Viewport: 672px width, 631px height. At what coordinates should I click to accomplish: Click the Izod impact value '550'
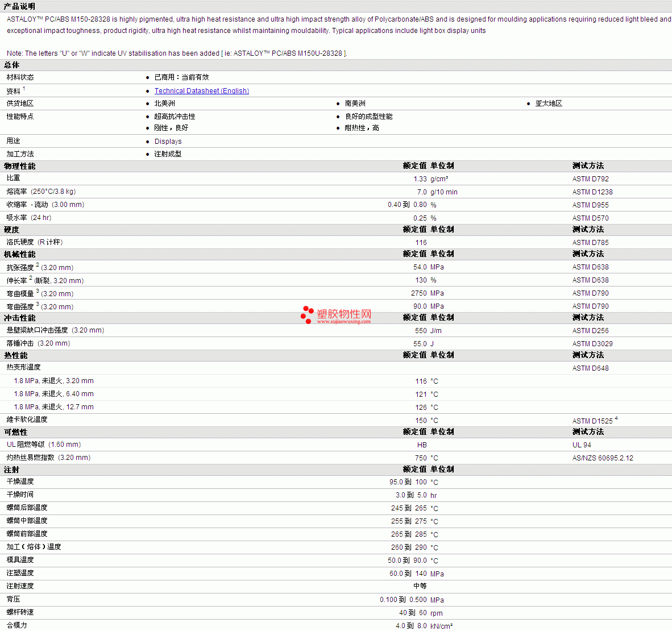click(421, 331)
